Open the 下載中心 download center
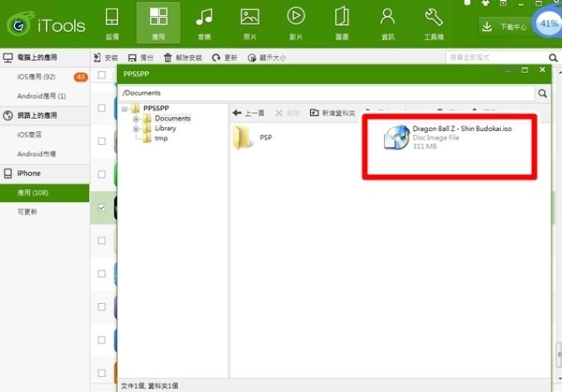The height and width of the screenshot is (392, 562). point(506,26)
